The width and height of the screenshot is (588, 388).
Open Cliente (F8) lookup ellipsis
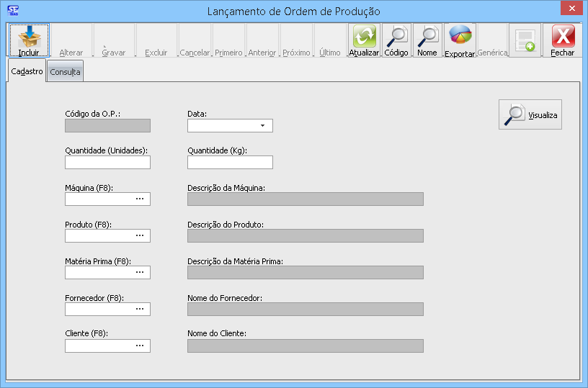[x=140, y=346]
